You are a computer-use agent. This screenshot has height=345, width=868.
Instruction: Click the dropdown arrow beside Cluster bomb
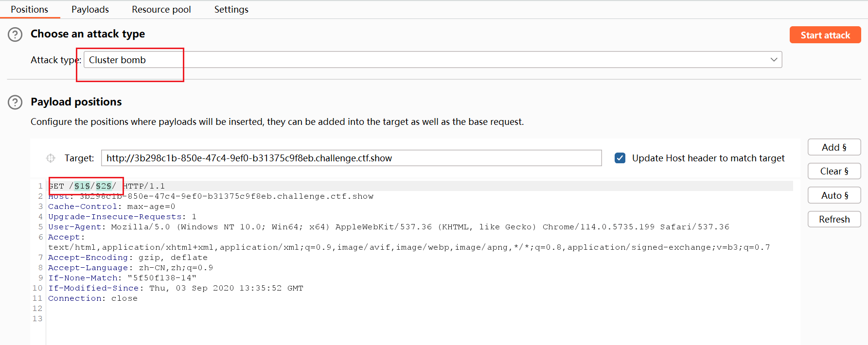coord(774,60)
